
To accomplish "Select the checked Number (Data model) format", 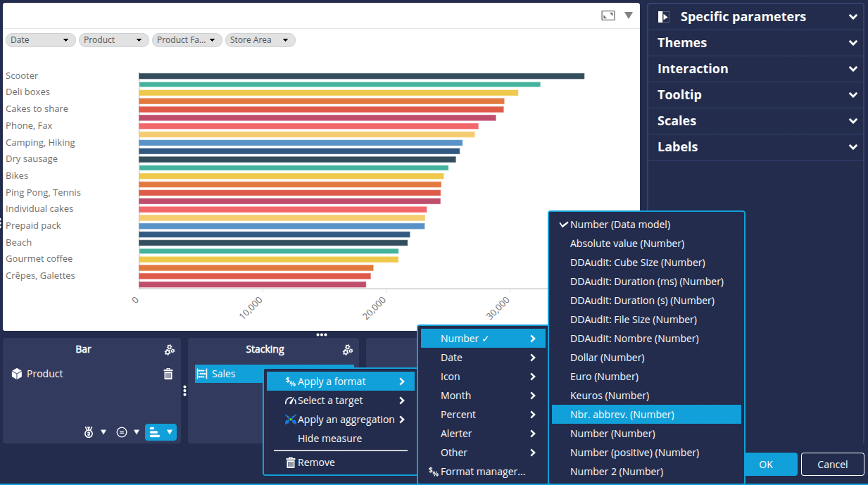I will point(619,225).
